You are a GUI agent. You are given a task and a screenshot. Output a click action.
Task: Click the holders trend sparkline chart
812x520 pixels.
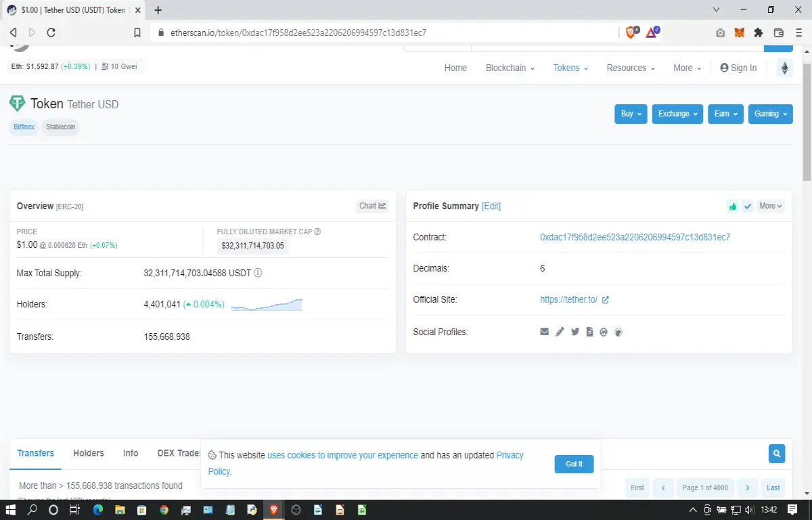267,305
